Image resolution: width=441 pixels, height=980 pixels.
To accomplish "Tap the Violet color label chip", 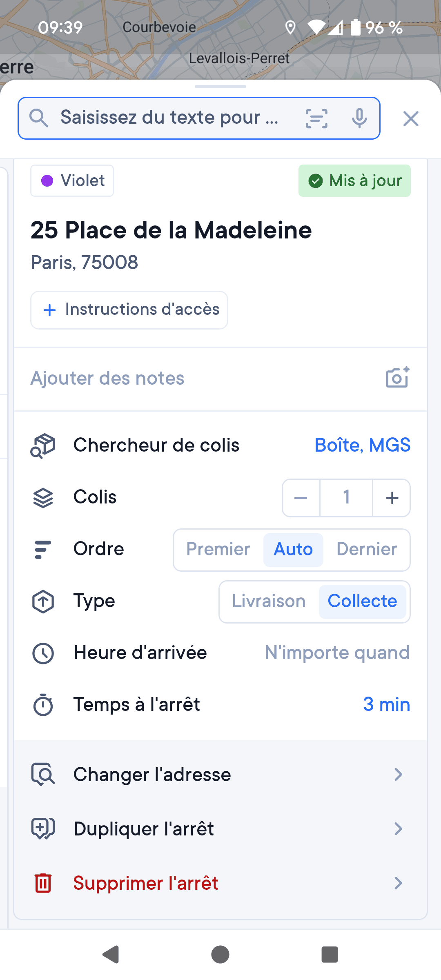I will point(72,180).
